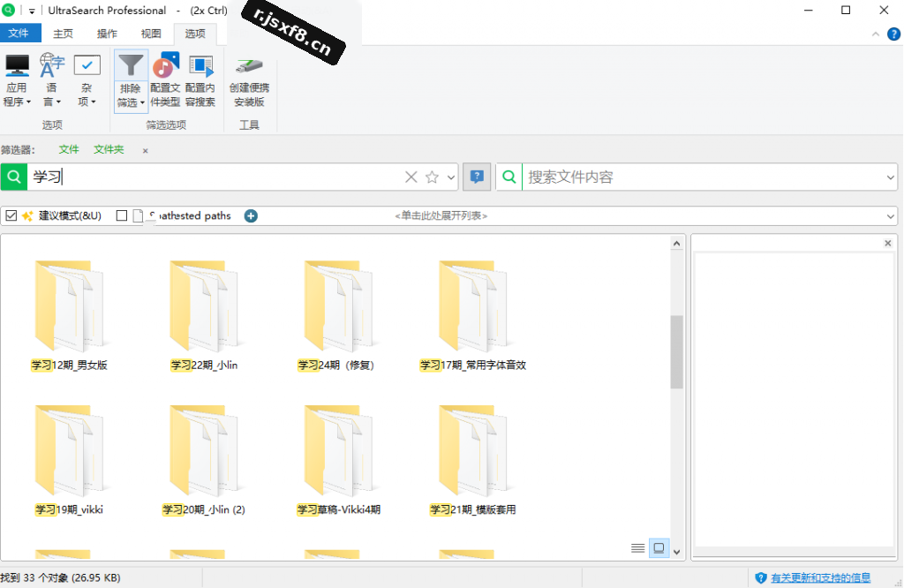This screenshot has width=904, height=588.
Task: Switch to the 主页 tab
Action: 64,34
